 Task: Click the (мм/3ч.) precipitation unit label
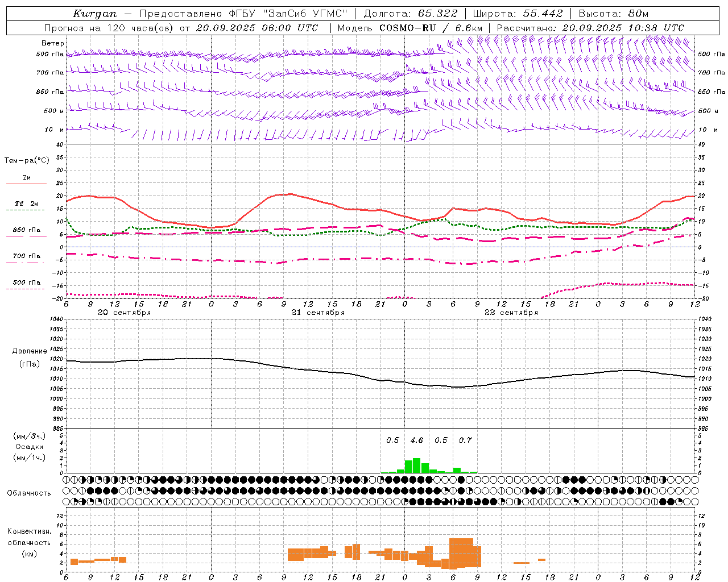click(x=29, y=436)
